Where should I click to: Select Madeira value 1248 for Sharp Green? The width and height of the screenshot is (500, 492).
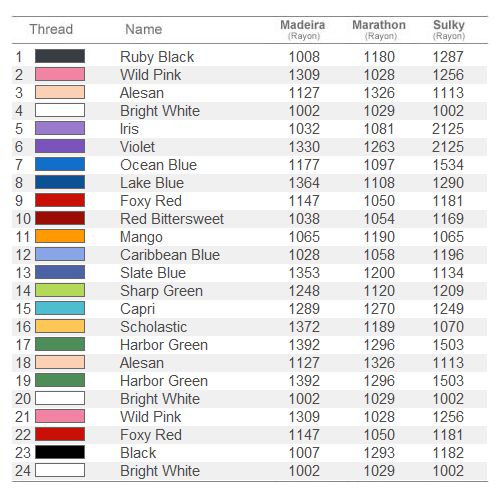pos(304,291)
